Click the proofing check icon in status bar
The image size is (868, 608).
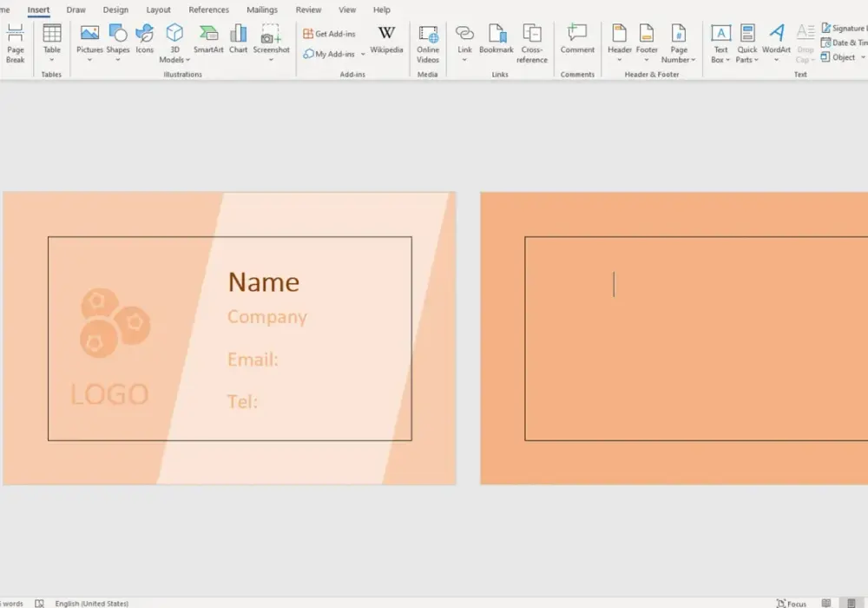(x=39, y=604)
